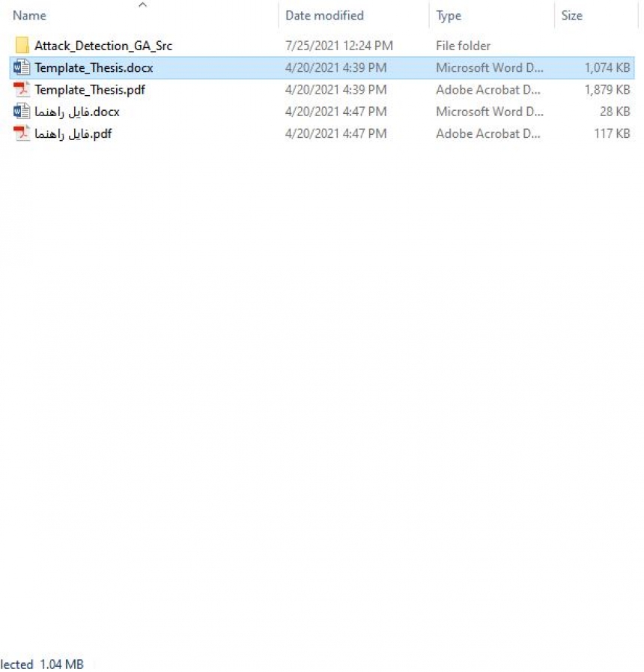Sort files by the Name column header
644x672 pixels.
click(x=29, y=16)
